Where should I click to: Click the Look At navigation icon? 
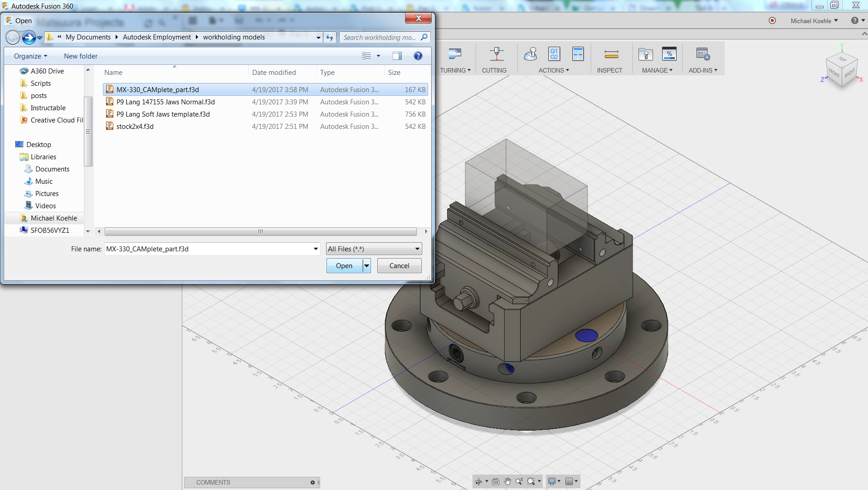pyautogui.click(x=496, y=481)
